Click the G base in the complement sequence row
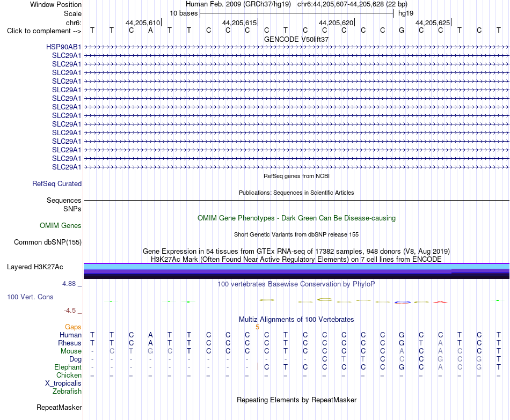510x420 pixels. [x=402, y=31]
